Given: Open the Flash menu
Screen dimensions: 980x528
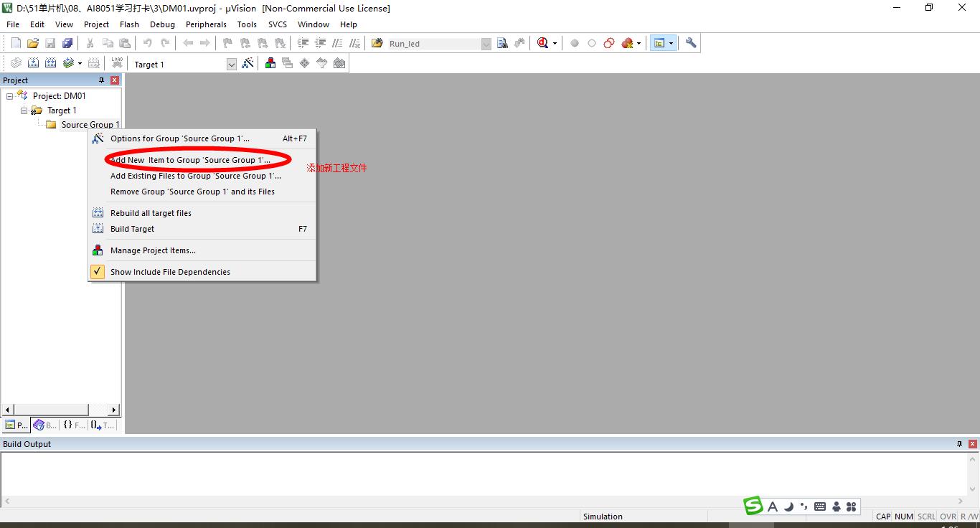Looking at the screenshot, I should click(x=129, y=24).
